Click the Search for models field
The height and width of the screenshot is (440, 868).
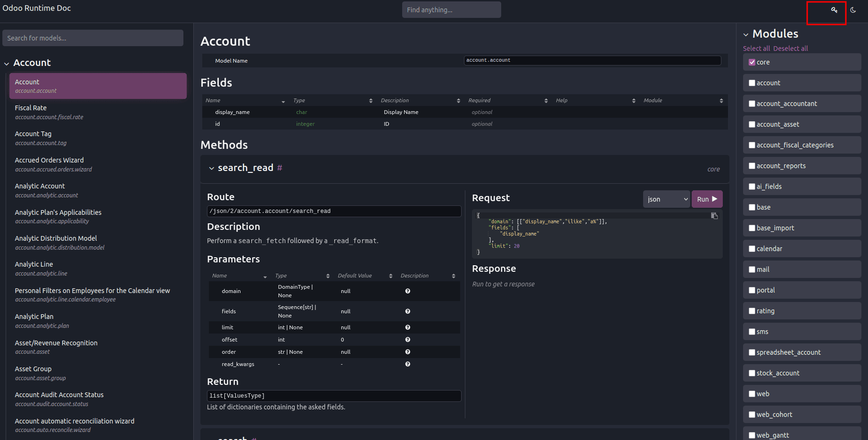pos(93,38)
